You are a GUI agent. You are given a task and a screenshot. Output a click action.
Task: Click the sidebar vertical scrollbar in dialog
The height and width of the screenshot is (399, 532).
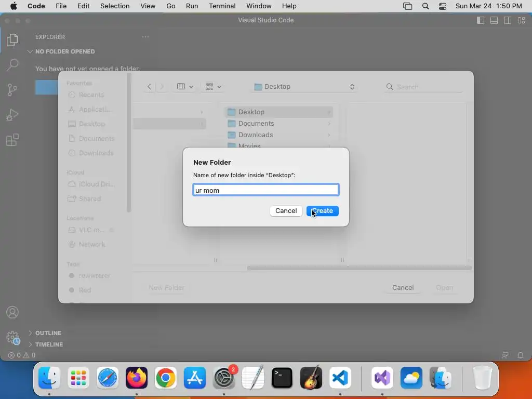[129, 142]
